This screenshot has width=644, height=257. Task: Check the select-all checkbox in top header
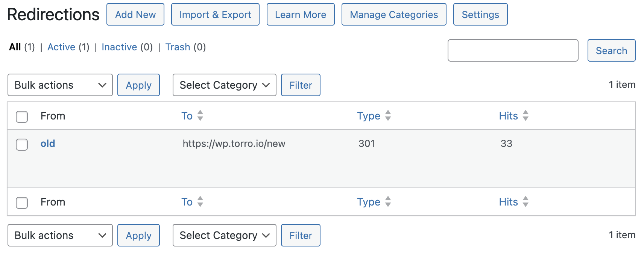[x=22, y=117]
